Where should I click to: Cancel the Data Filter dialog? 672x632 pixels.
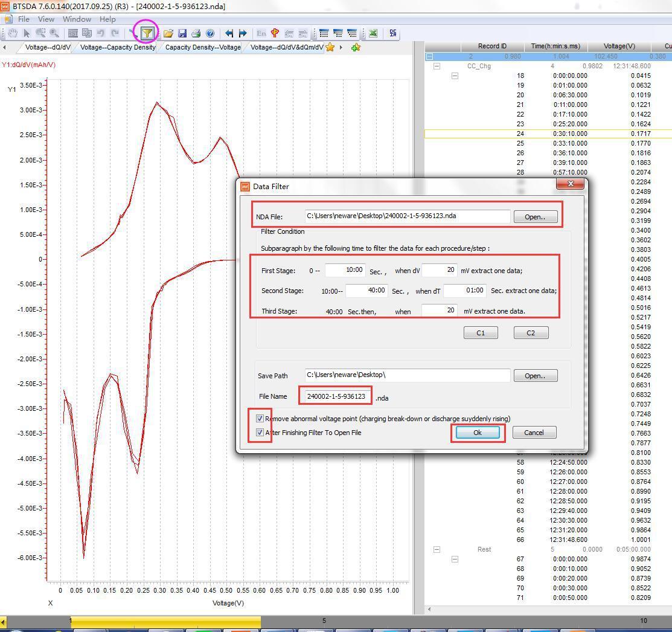click(x=534, y=433)
